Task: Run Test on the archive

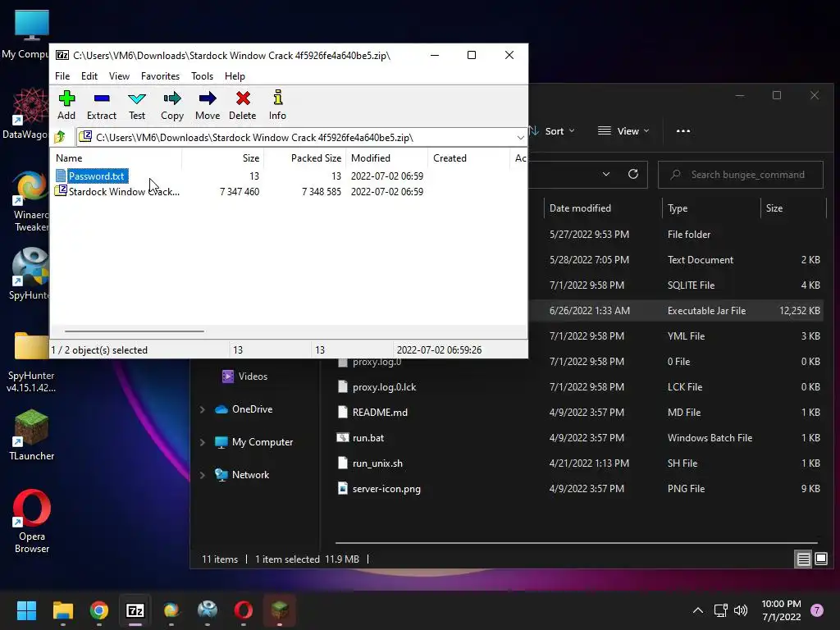Action: (x=137, y=105)
